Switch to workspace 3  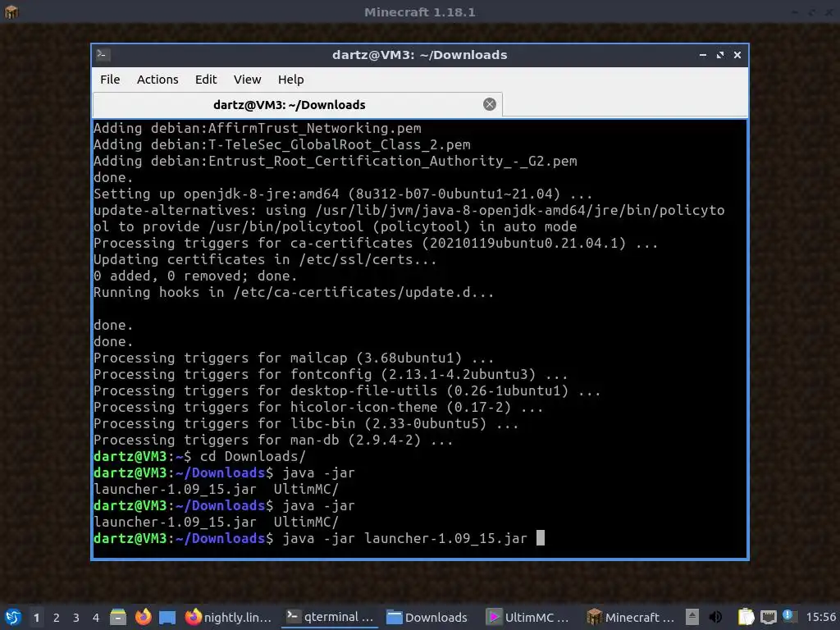coord(76,618)
